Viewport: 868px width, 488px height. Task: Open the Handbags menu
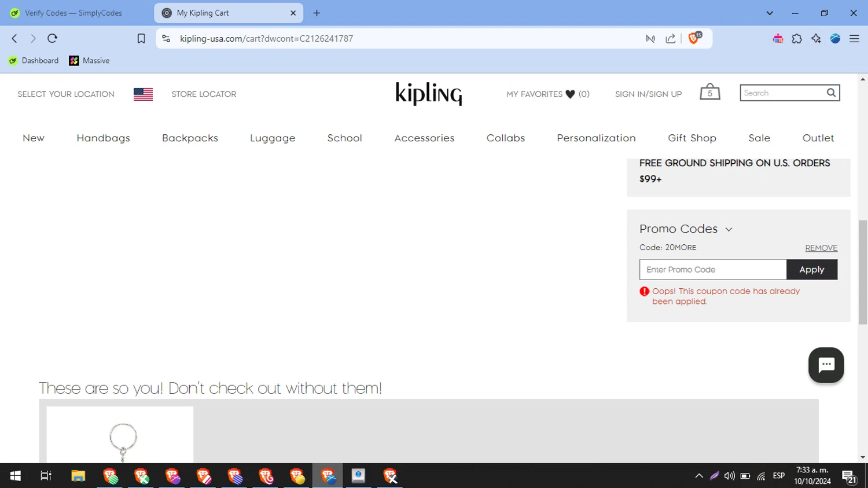coord(103,138)
